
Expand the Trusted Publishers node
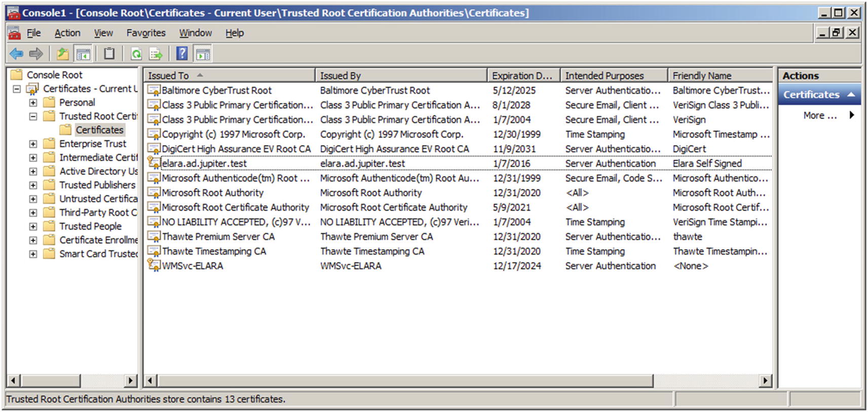(x=33, y=185)
